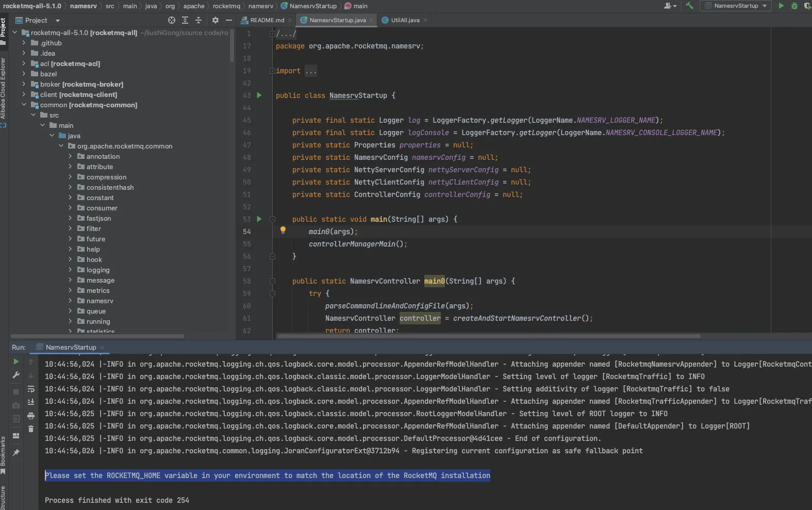Image resolution: width=812 pixels, height=510 pixels.
Task: Open Project panel gear settings
Action: pos(216,20)
